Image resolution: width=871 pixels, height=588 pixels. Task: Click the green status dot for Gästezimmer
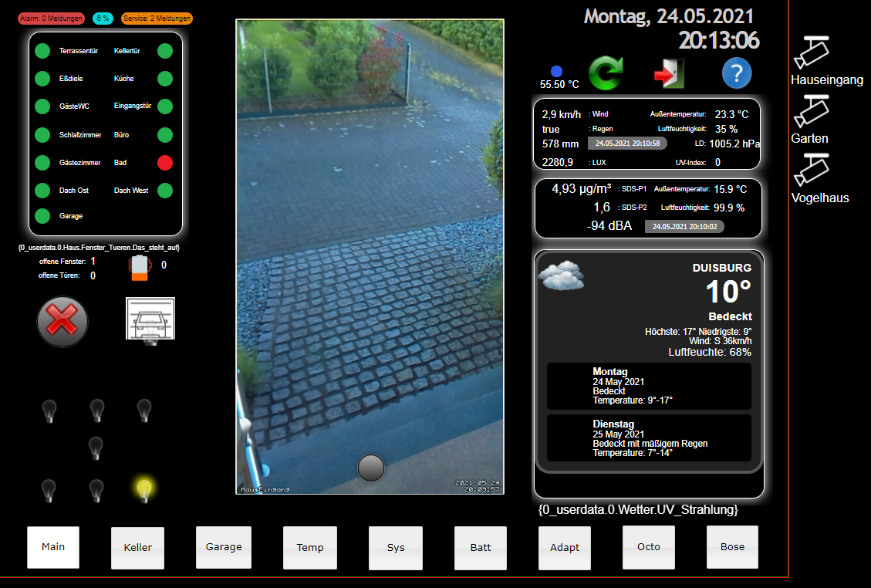[x=42, y=163]
